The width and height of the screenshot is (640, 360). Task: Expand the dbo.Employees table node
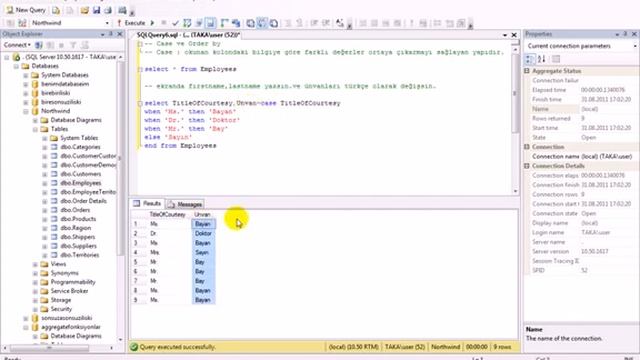click(44, 183)
